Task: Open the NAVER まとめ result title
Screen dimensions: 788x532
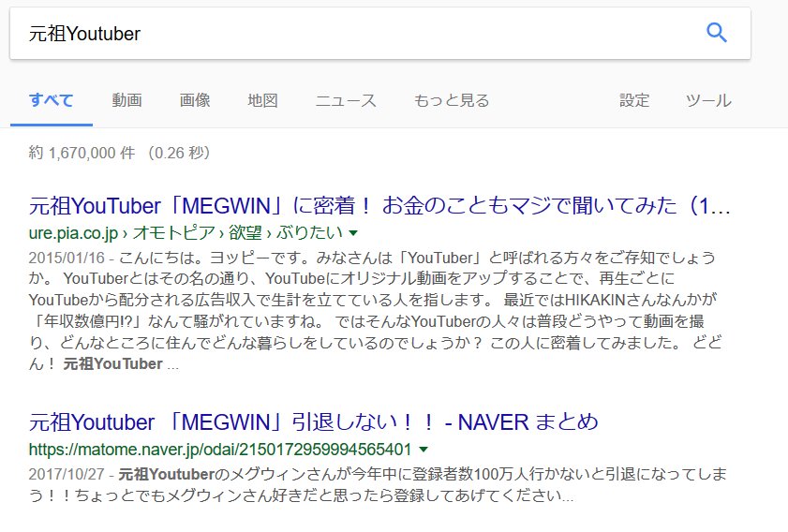Action: click(x=313, y=422)
